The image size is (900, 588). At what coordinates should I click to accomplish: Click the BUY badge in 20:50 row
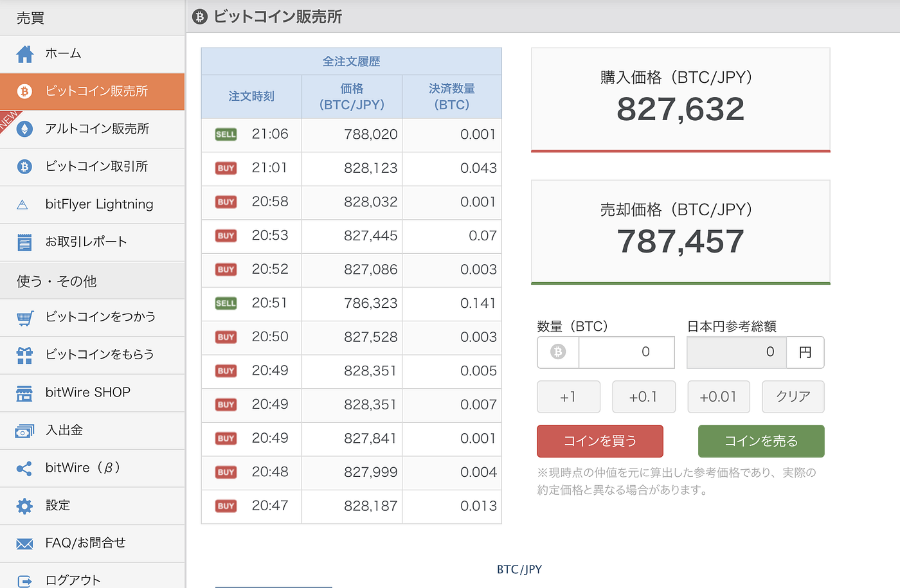tap(226, 337)
